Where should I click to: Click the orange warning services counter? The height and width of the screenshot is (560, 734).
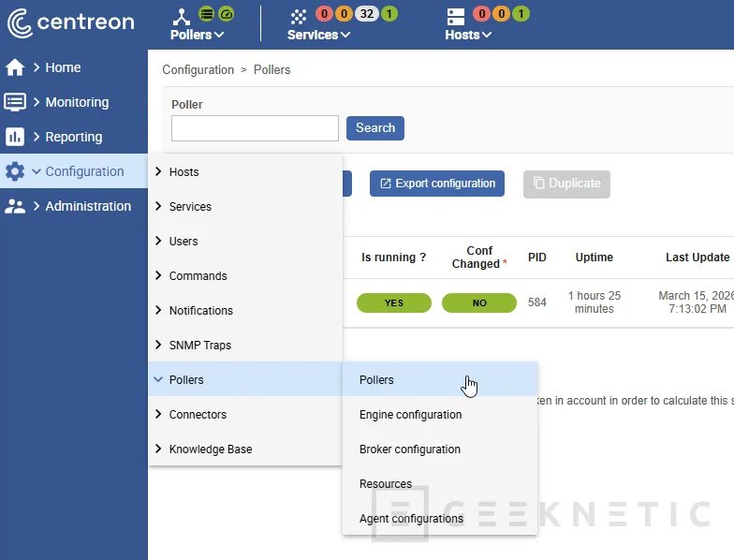point(344,14)
